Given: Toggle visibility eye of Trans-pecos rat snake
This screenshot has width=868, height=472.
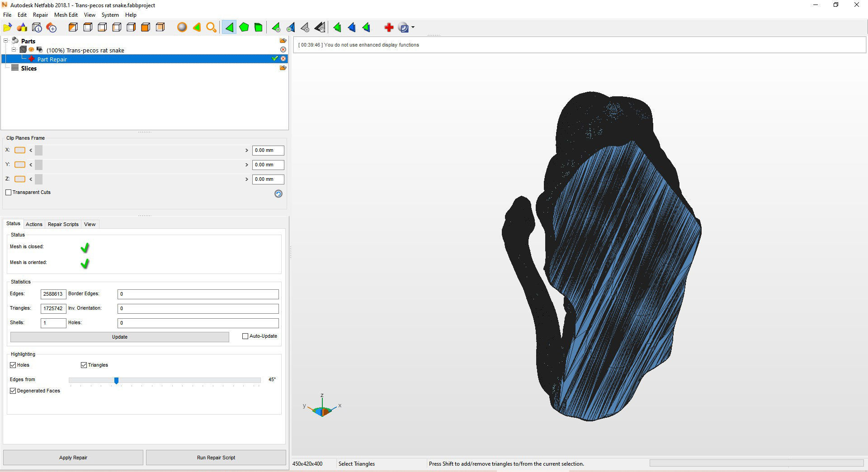Looking at the screenshot, I should (32, 50).
